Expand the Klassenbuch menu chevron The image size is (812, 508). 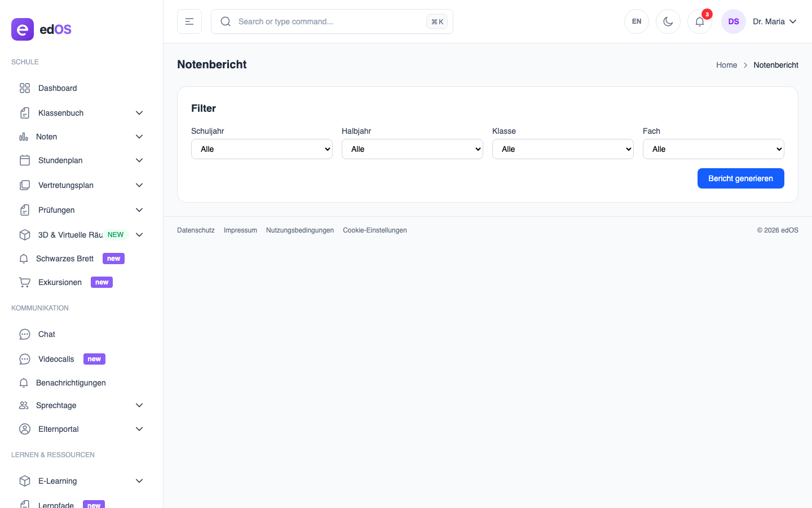click(x=139, y=113)
